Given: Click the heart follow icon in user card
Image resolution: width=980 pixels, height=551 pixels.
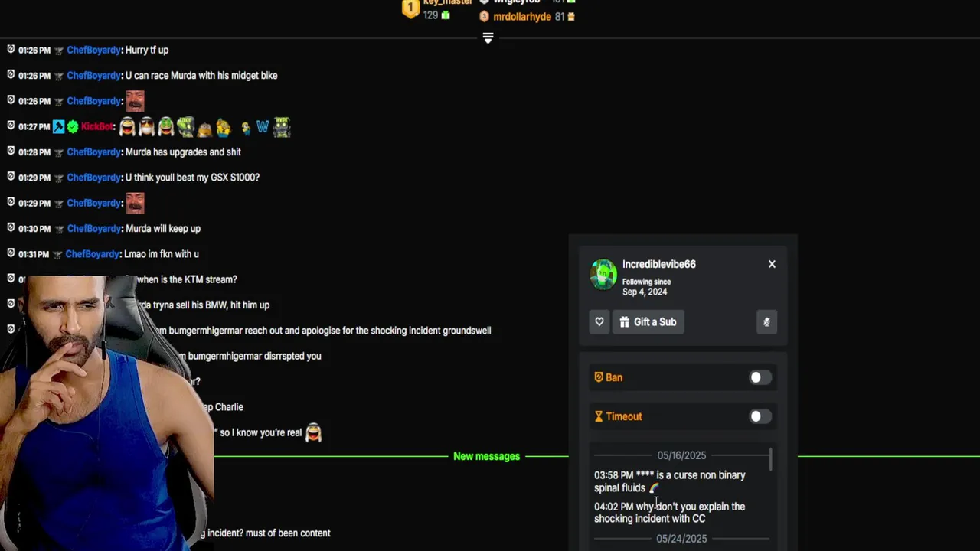Looking at the screenshot, I should 599,322.
